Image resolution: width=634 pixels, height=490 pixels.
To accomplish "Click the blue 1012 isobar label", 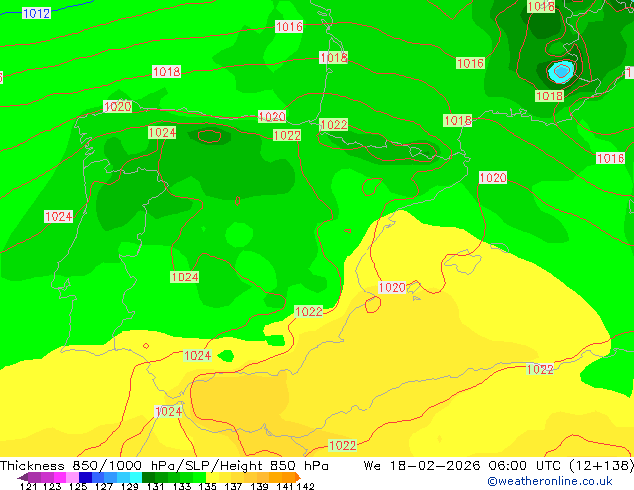I will [x=36, y=13].
